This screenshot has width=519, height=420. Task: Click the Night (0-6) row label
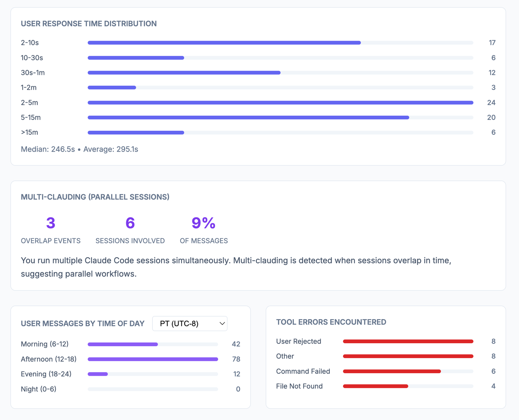click(x=39, y=389)
